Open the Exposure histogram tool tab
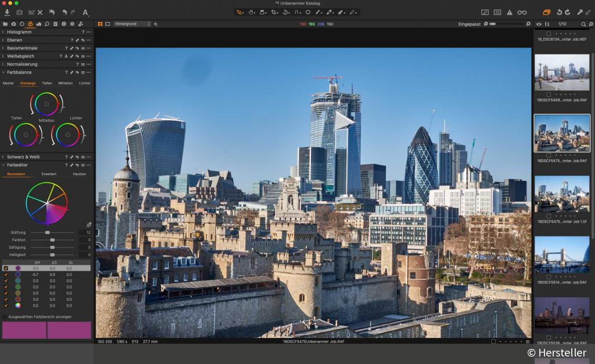 [x=39, y=24]
